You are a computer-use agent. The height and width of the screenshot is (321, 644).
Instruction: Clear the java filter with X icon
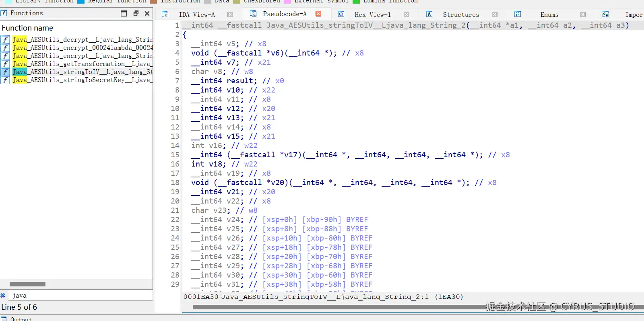[x=3, y=296]
